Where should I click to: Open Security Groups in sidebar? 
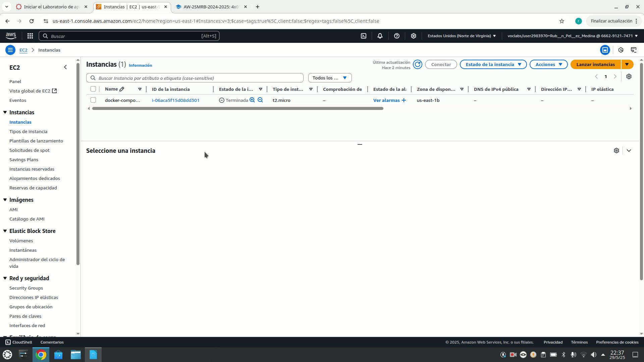click(x=26, y=288)
